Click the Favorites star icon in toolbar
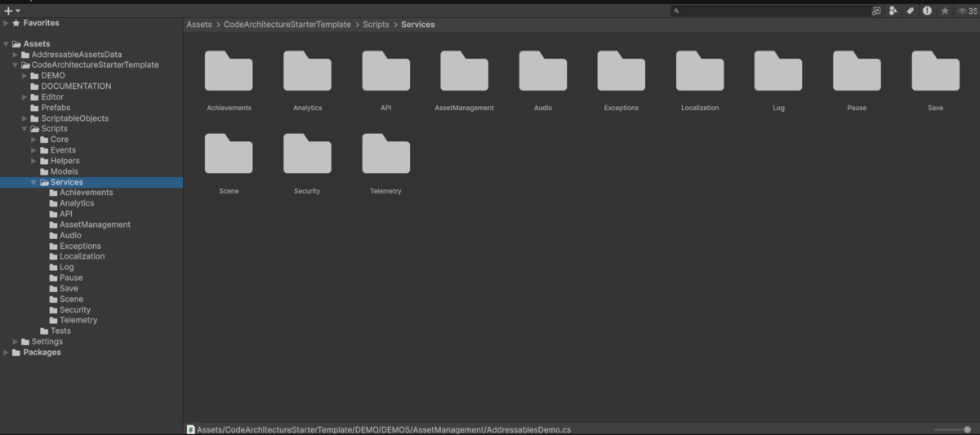This screenshot has width=980, height=435. point(945,11)
